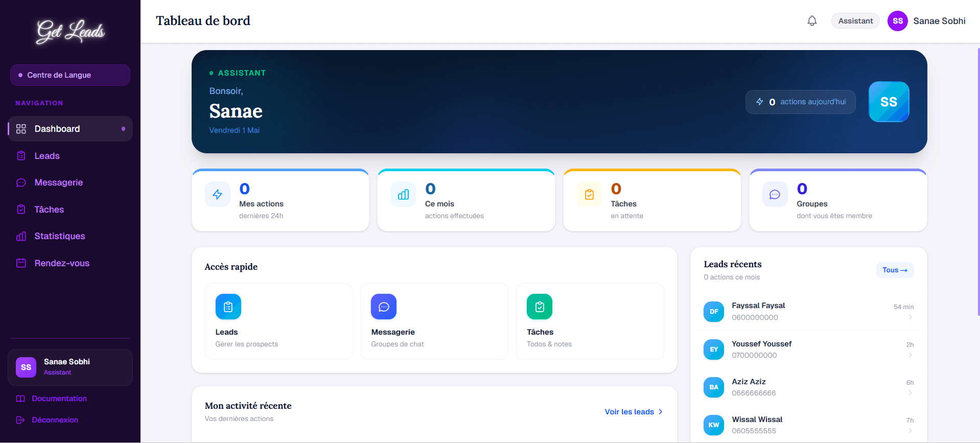The image size is (980, 443).
Task: Click '0 actions ce mois' text
Action: point(732,277)
